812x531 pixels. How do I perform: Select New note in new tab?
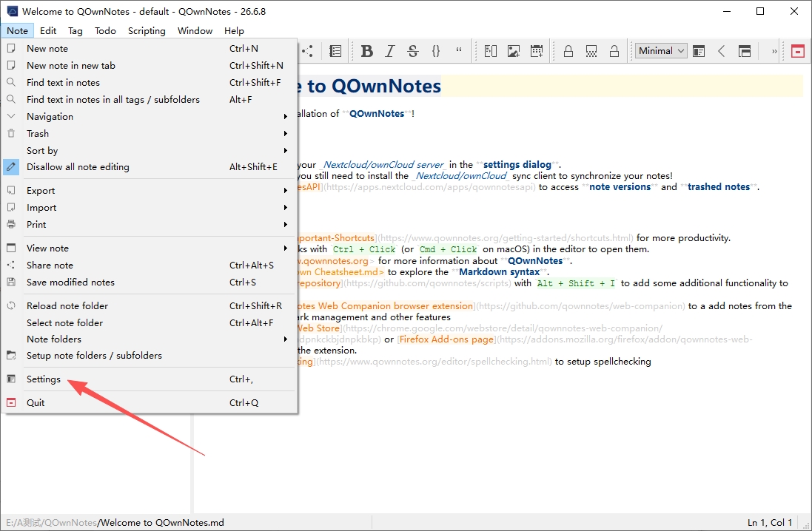coord(149,65)
